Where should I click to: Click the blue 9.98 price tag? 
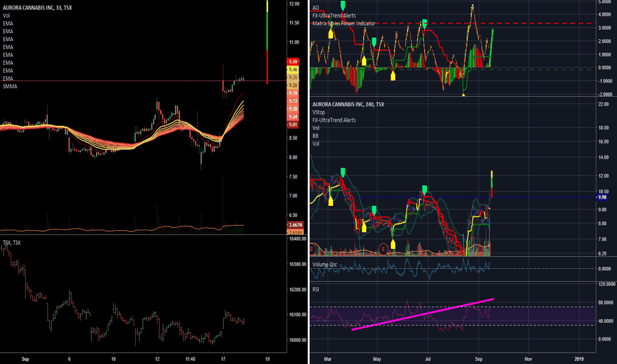602,197
